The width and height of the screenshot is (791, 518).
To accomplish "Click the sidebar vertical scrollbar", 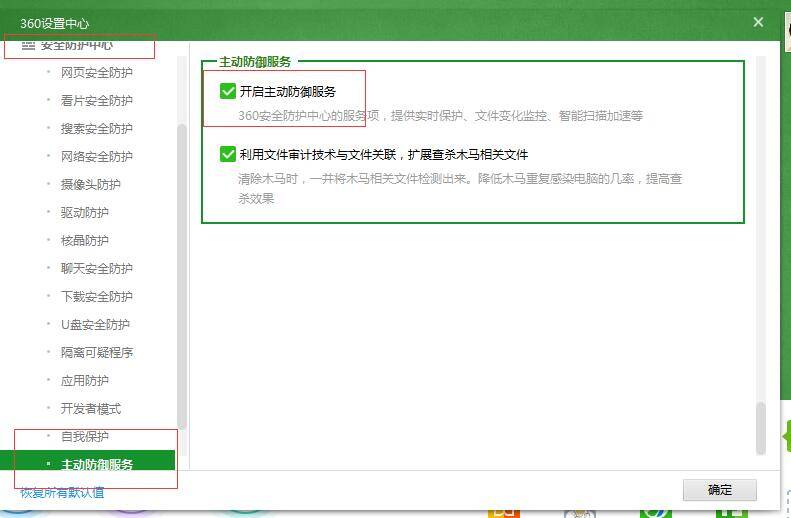I will coord(182,276).
